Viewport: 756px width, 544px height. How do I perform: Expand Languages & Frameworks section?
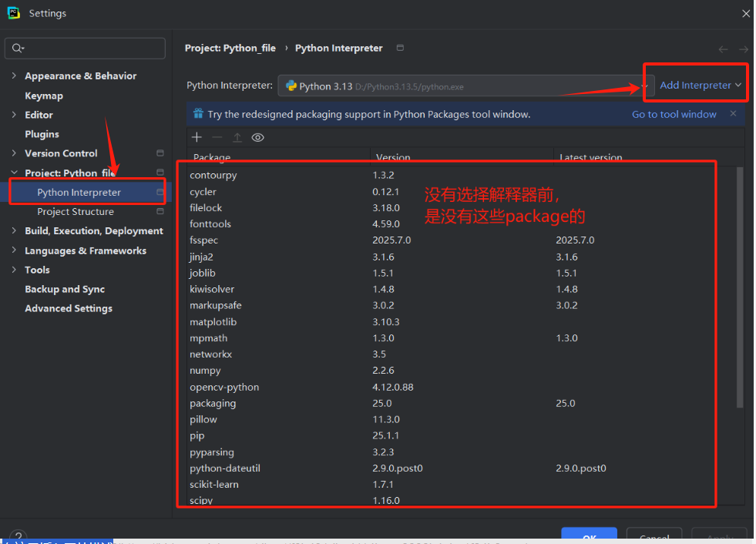(x=14, y=250)
